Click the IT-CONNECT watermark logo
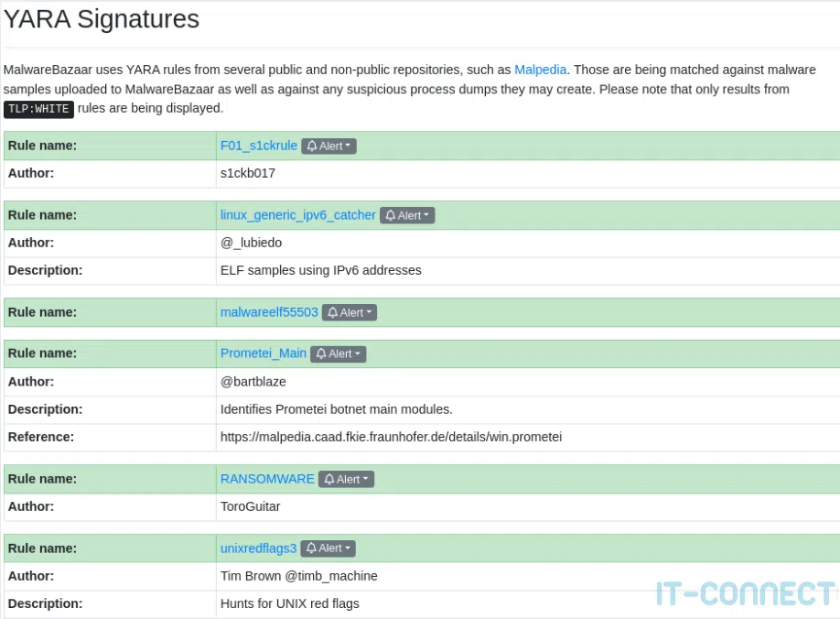Screen dimensions: 840x619 (x=745, y=593)
